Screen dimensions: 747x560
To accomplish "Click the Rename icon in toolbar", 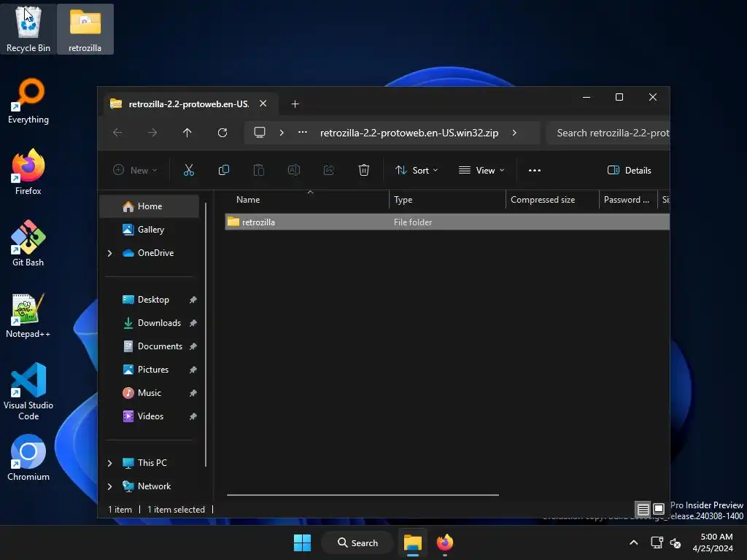I will (293, 170).
